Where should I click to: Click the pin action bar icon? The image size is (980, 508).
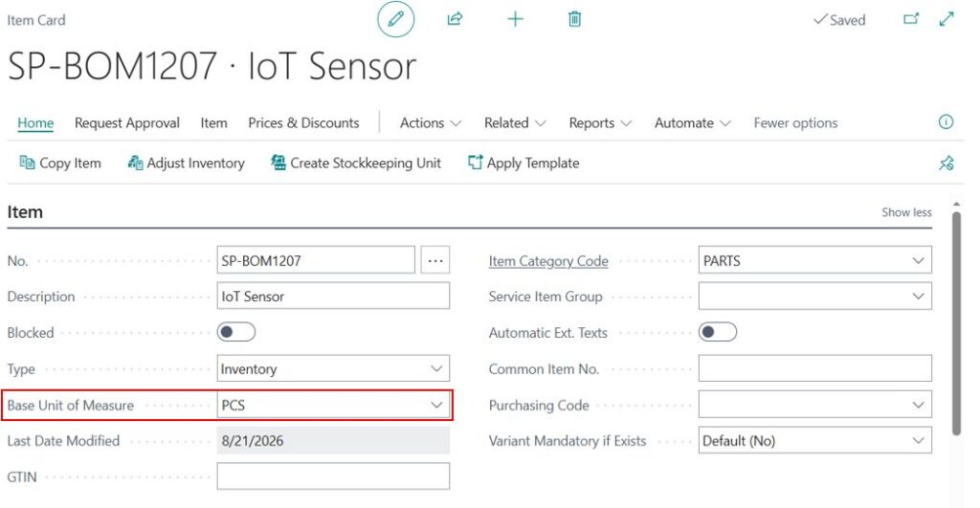[x=947, y=163]
